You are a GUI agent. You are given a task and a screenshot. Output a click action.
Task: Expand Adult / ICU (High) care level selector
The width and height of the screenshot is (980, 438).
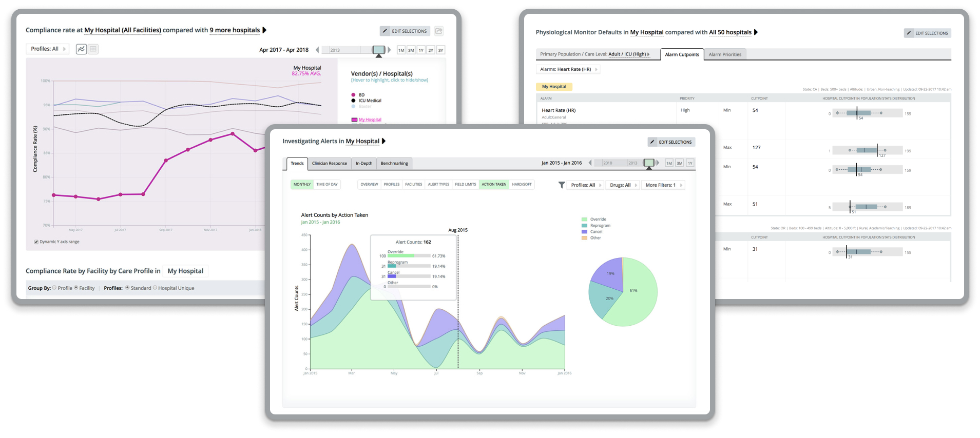[x=629, y=54]
